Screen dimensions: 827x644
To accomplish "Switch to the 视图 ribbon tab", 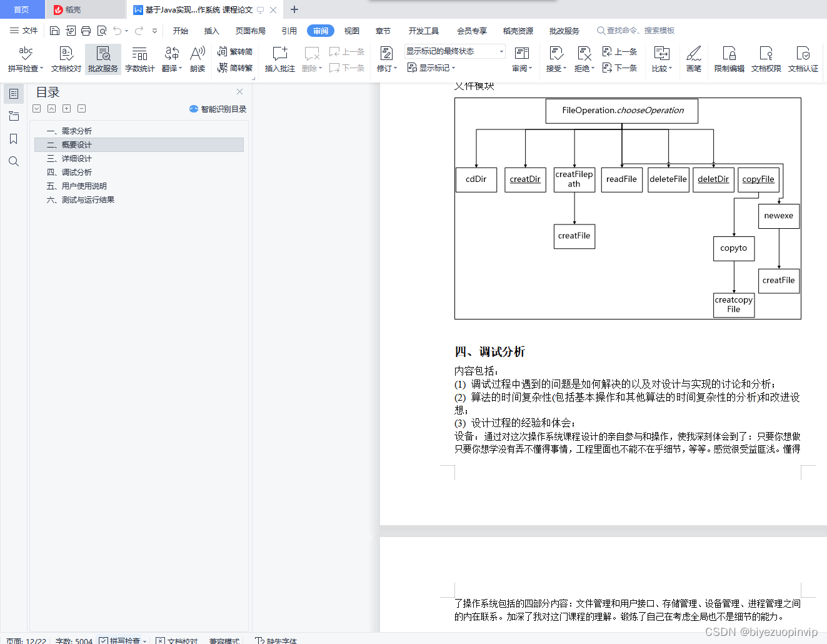I will pyautogui.click(x=352, y=31).
